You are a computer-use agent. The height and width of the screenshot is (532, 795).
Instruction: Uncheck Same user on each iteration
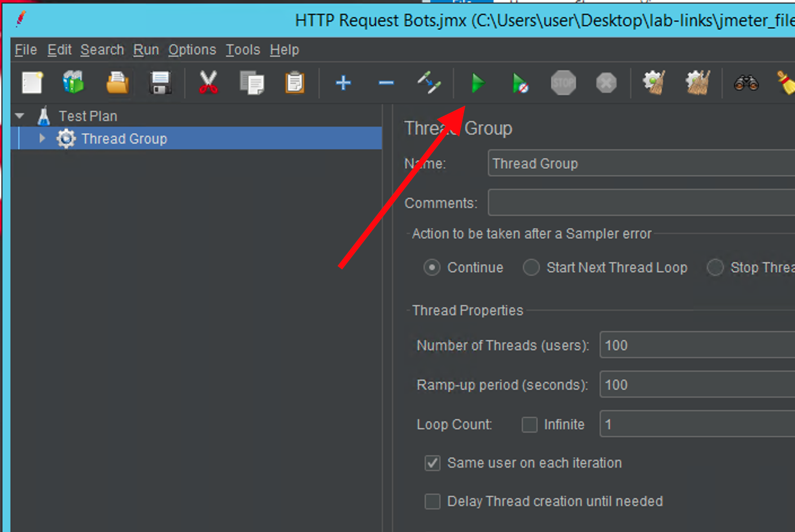coord(433,463)
